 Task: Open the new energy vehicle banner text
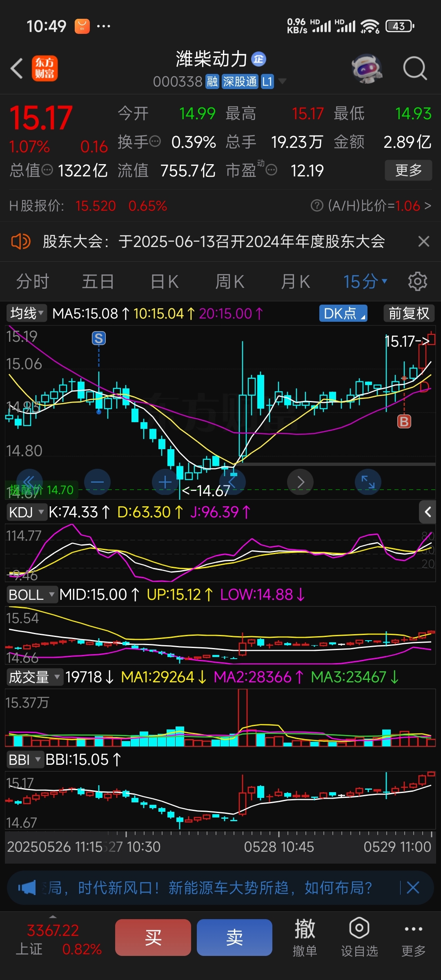(208, 887)
